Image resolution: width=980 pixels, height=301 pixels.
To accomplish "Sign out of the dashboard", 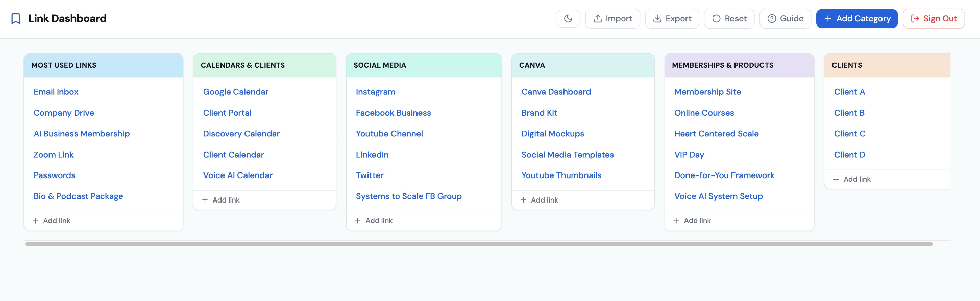I will click(x=934, y=19).
